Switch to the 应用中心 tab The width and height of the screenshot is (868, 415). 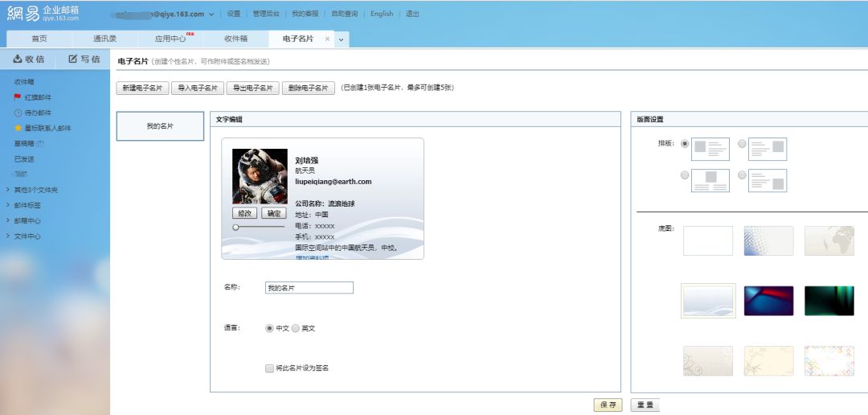pos(170,39)
